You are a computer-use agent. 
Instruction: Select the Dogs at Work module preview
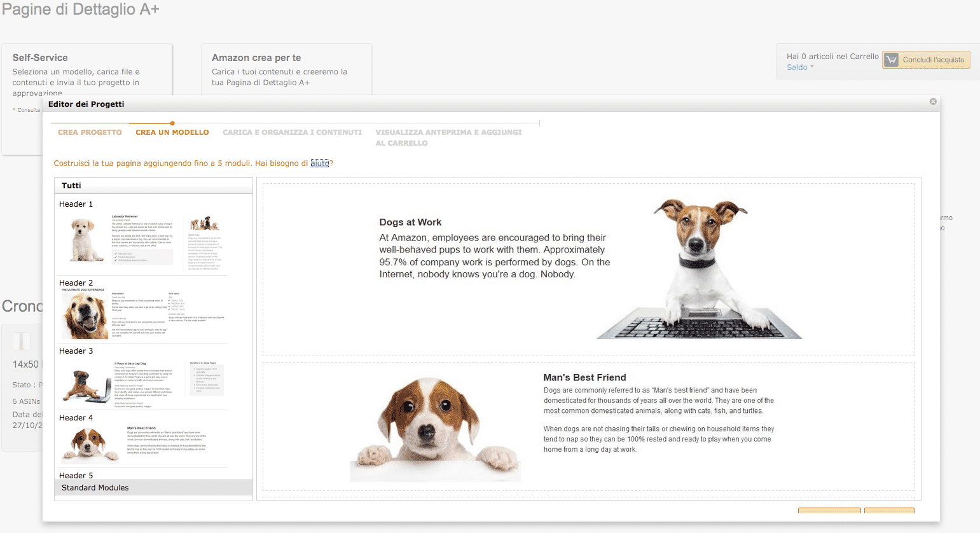pos(588,270)
